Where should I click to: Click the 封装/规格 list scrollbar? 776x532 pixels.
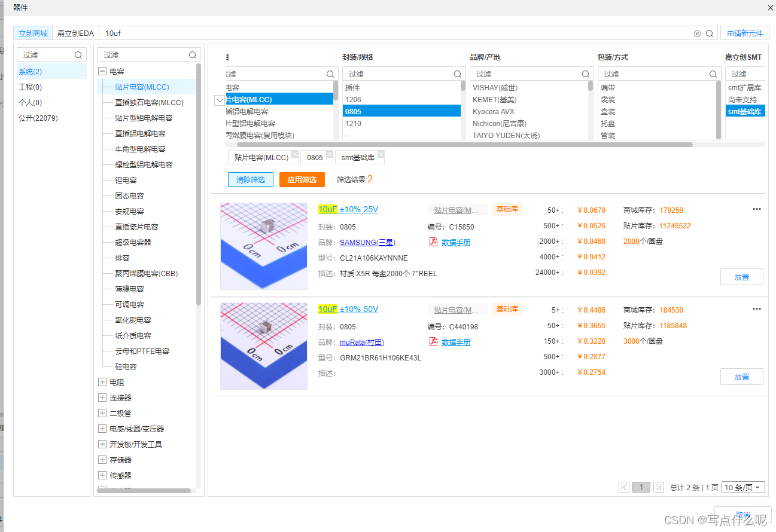click(x=463, y=85)
